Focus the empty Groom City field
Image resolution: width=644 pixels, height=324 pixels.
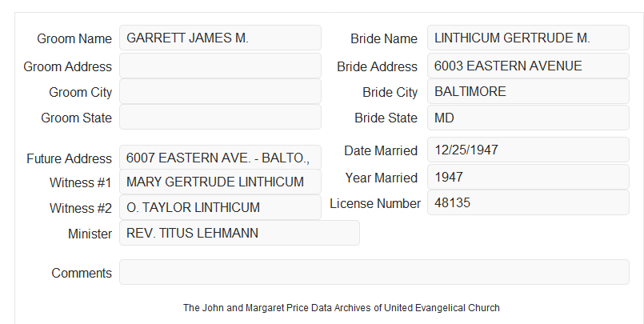click(x=220, y=91)
